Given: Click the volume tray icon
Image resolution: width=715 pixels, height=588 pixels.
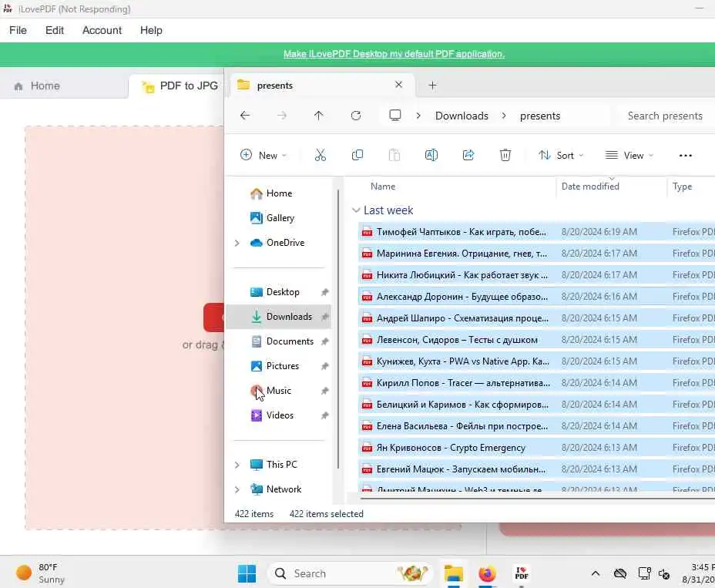Looking at the screenshot, I should (664, 574).
